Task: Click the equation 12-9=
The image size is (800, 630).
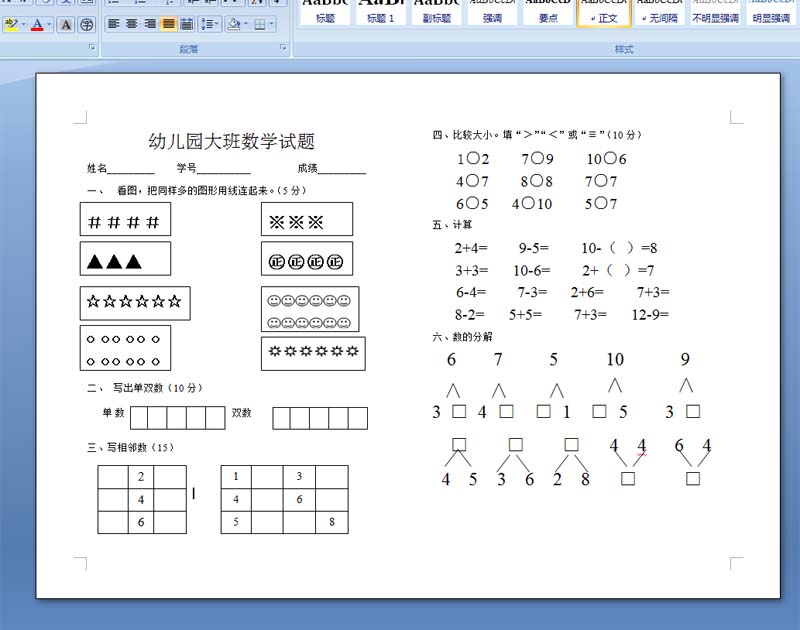Action: 650,315
